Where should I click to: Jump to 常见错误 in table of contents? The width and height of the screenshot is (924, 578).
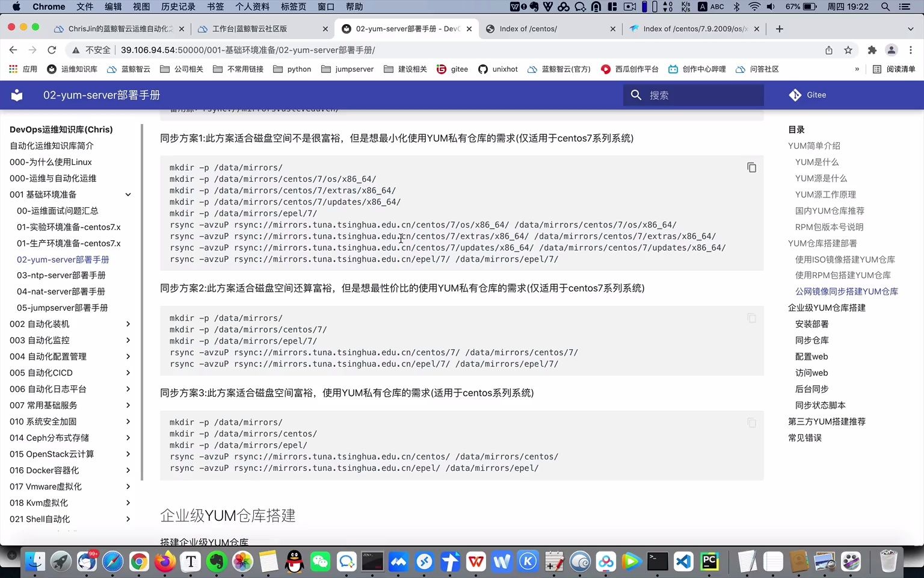click(x=805, y=438)
